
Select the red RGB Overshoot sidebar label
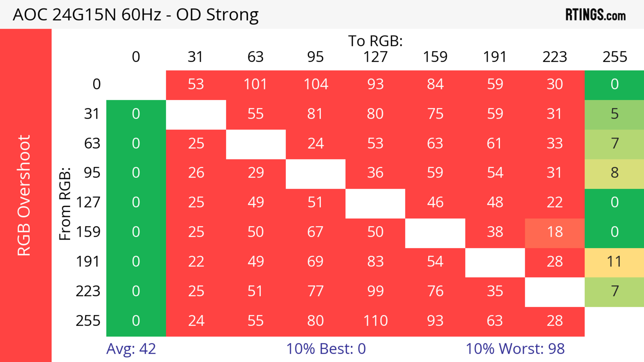coord(24,195)
